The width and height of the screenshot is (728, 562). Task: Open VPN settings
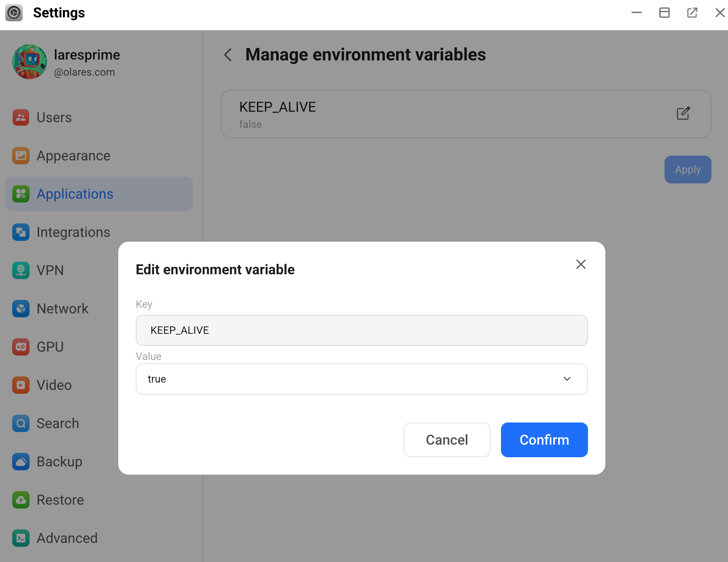[x=50, y=270]
